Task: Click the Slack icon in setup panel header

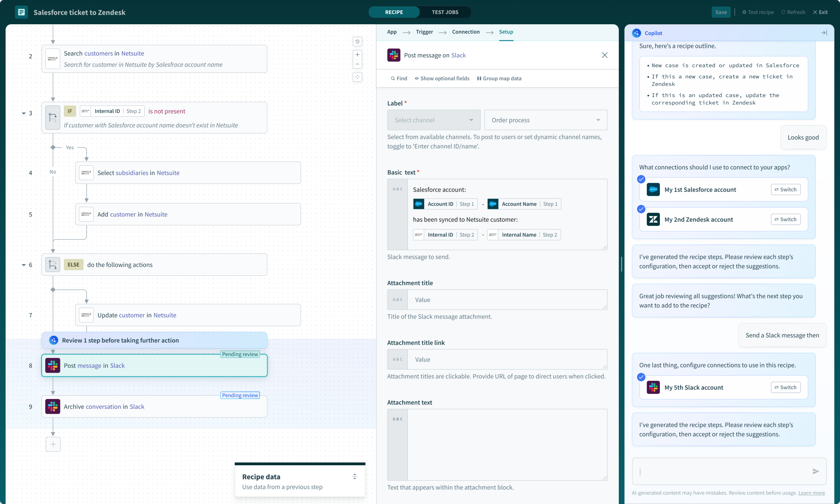Action: pos(394,55)
